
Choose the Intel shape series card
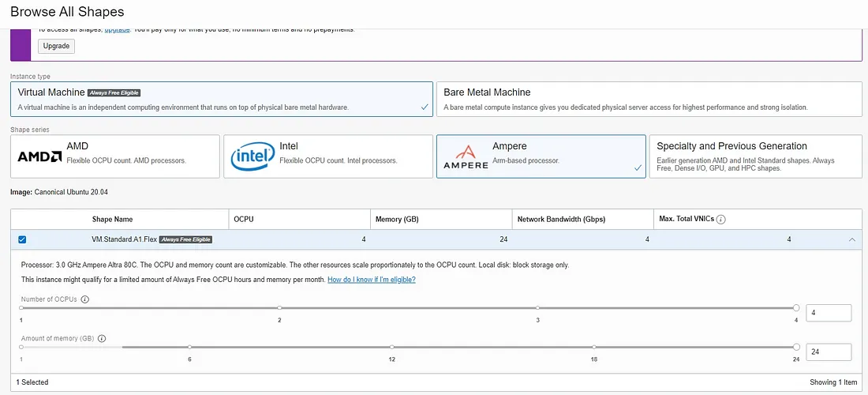(x=328, y=156)
